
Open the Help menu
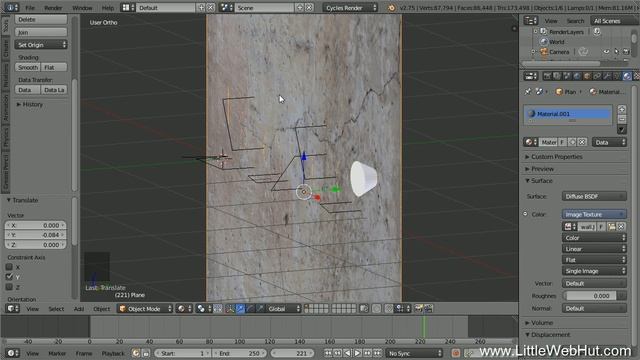(108, 8)
